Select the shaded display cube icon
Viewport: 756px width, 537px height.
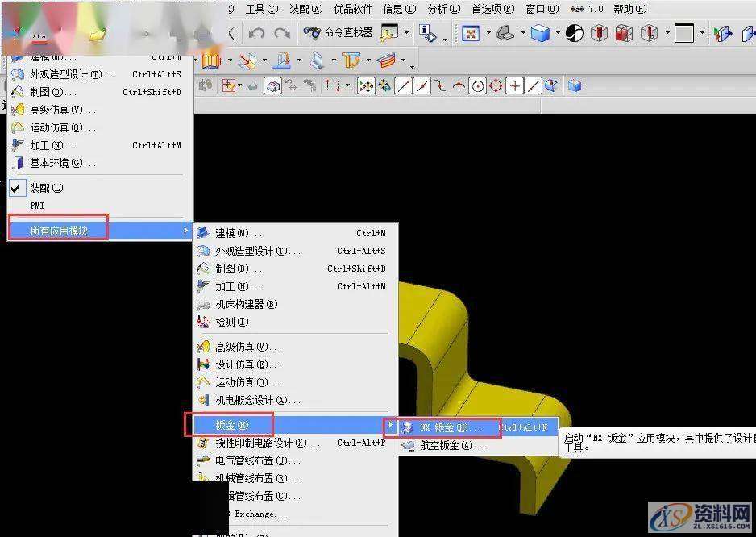539,34
